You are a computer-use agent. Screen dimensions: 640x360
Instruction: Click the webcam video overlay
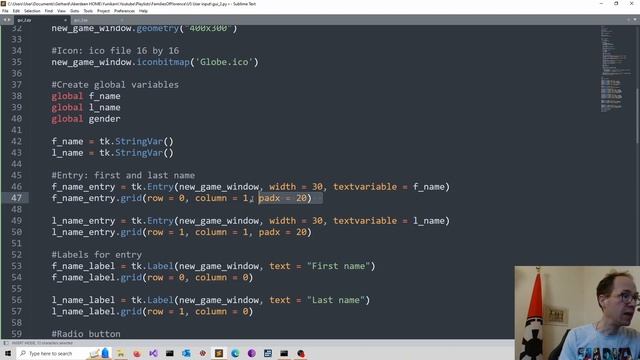(x=577, y=313)
